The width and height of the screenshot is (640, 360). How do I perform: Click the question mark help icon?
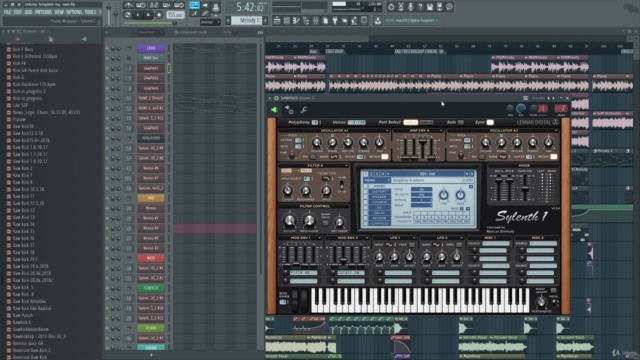click(420, 7)
